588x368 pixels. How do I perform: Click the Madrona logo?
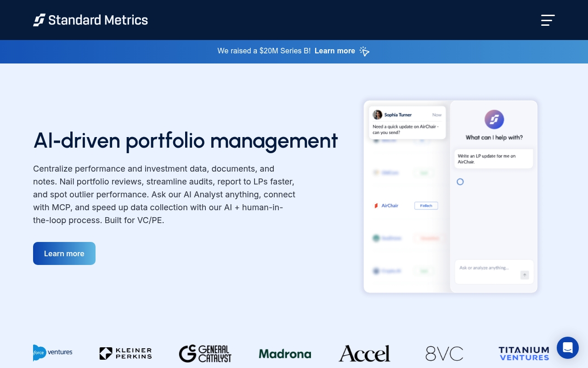click(285, 354)
